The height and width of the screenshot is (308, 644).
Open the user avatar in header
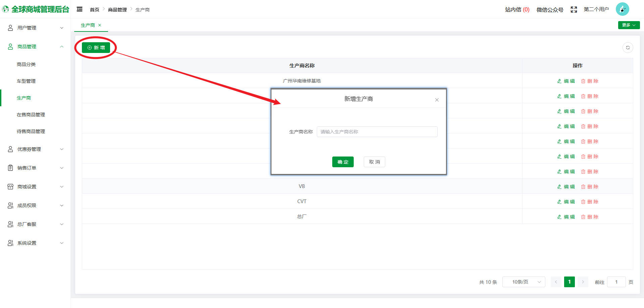click(622, 9)
